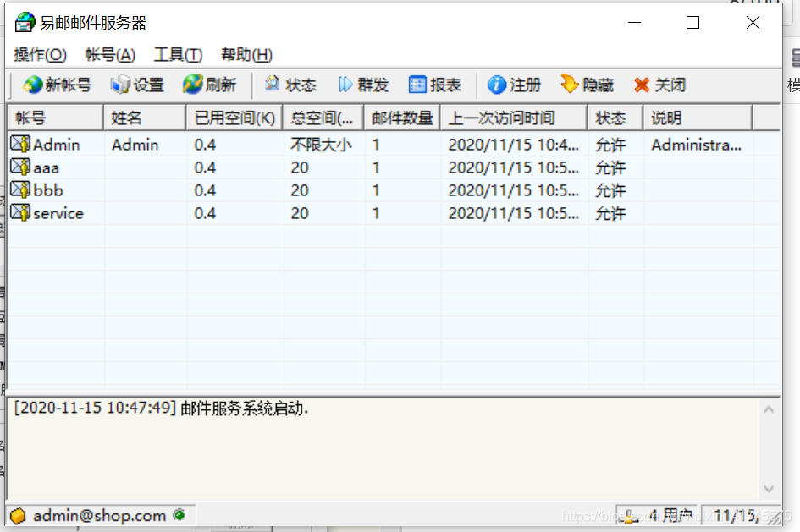This screenshot has height=532, width=800.
Task: Open the 工具(T) menu
Action: point(178,54)
